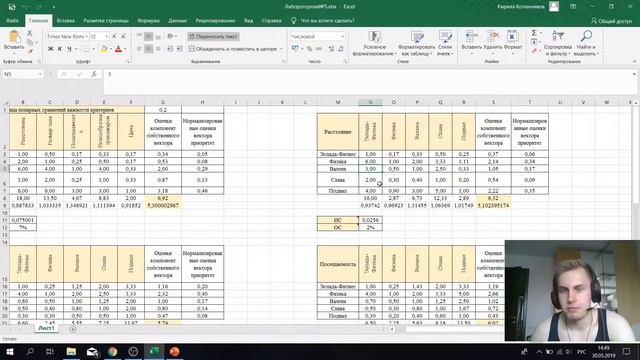Open the Файл tab
640x360 pixels.
point(12,20)
